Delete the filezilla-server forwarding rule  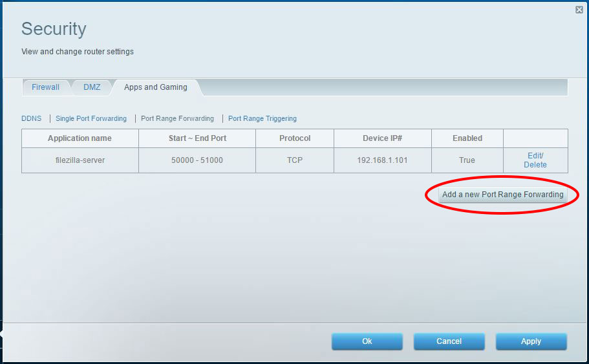(535, 164)
